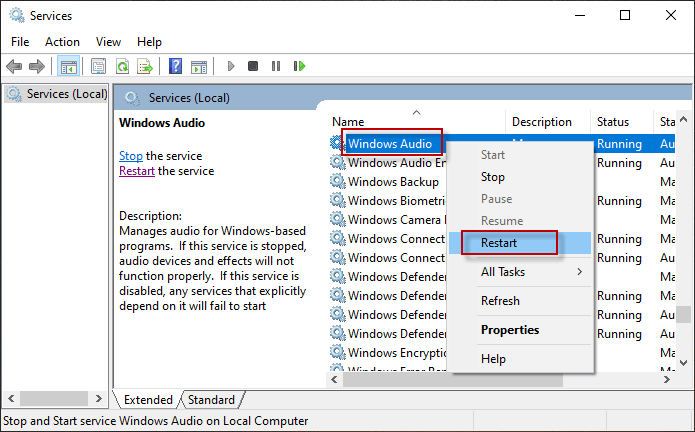Click the vertical scrollbar thumb in services list
The width and height of the screenshot is (695, 432).
(x=683, y=315)
